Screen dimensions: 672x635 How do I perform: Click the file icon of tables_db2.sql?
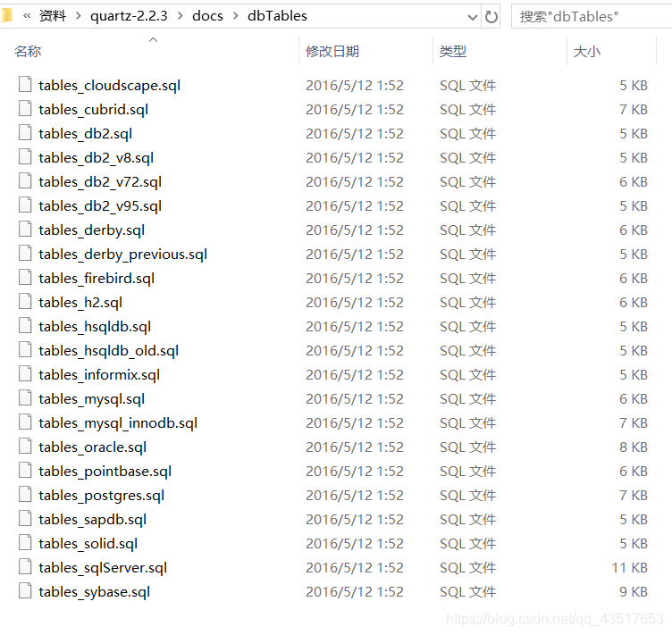pyautogui.click(x=25, y=132)
